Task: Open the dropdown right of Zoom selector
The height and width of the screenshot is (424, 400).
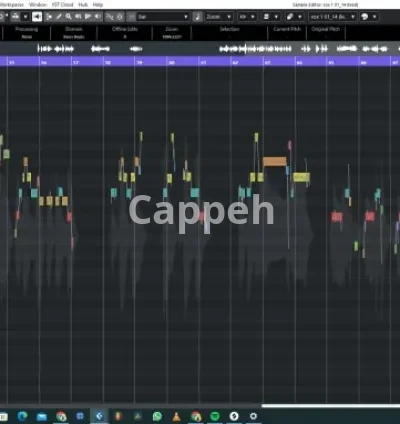Action: (x=247, y=17)
